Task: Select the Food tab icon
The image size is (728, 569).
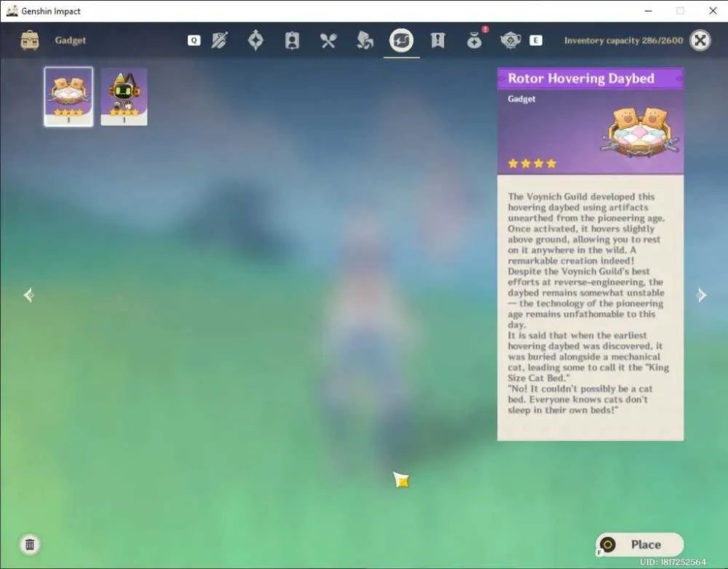Action: 328,40
